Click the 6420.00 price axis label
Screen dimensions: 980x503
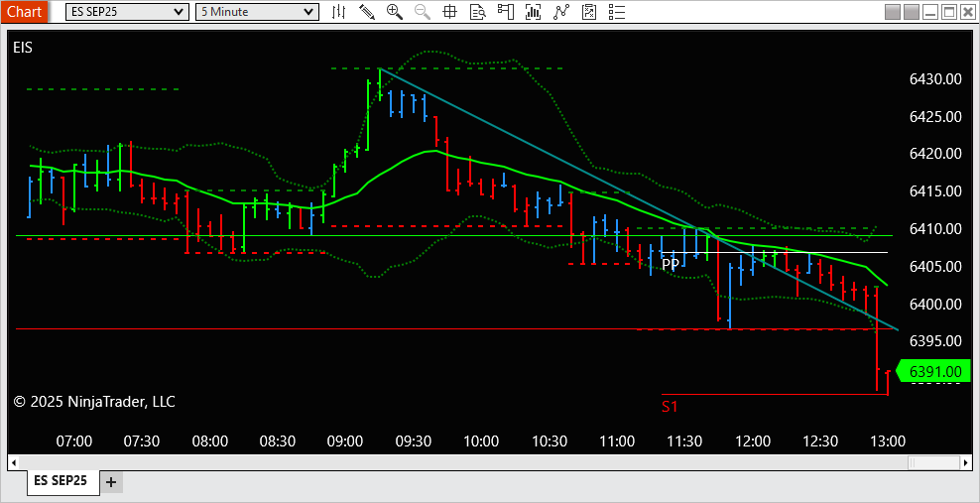click(x=935, y=154)
